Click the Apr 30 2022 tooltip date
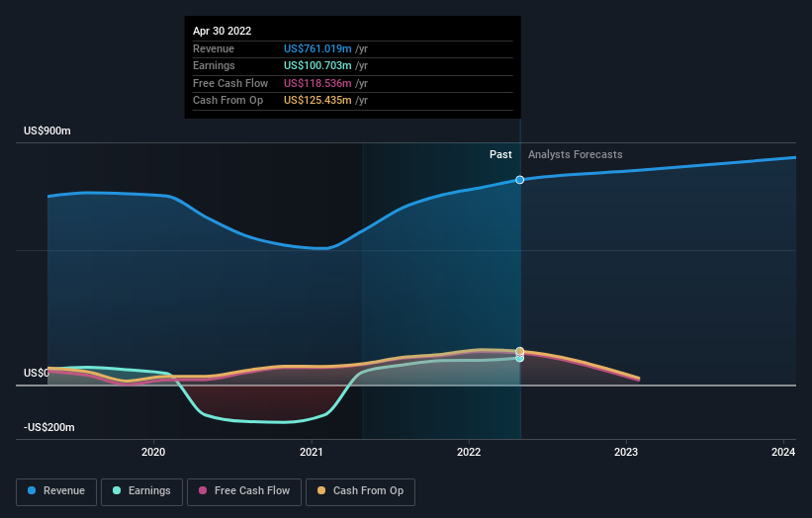 click(223, 31)
